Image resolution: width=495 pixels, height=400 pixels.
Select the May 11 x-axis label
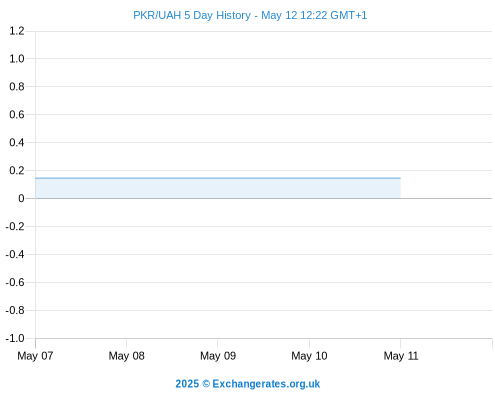pyautogui.click(x=401, y=356)
